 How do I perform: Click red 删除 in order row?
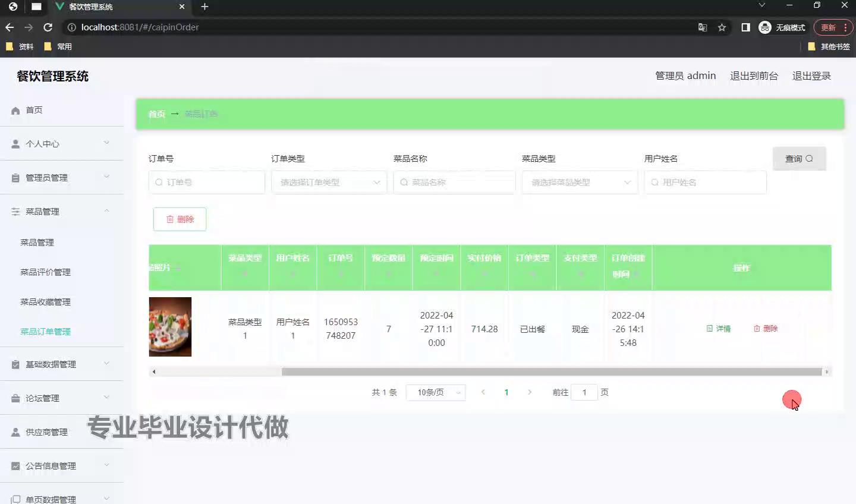(x=766, y=329)
